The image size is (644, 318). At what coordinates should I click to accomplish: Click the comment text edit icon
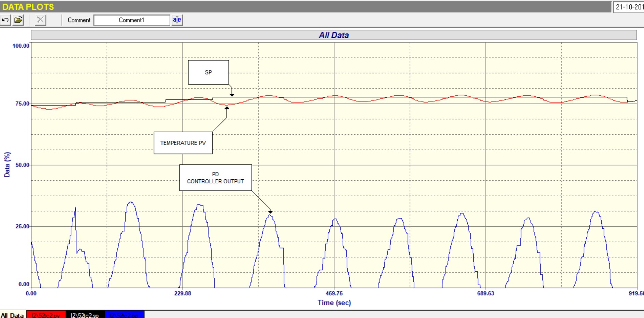(177, 20)
